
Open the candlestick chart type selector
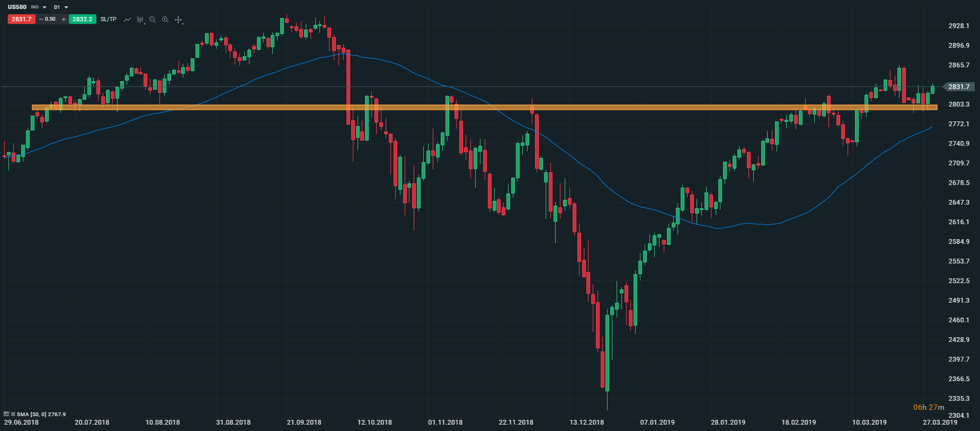click(x=140, y=20)
